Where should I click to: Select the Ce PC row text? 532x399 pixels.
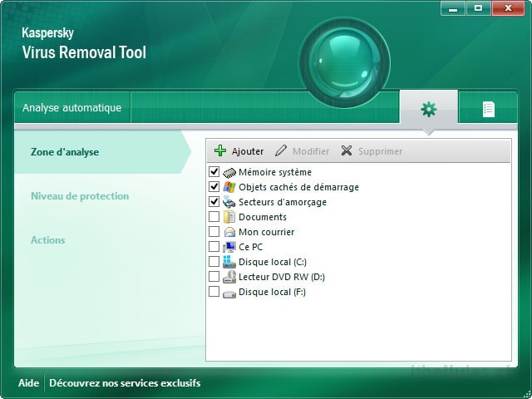(x=251, y=247)
